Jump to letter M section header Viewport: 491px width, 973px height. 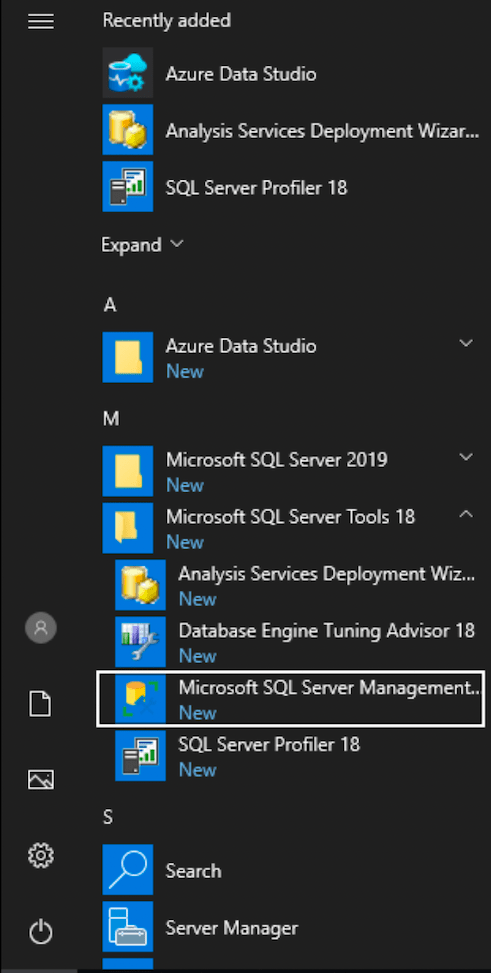pyautogui.click(x=111, y=419)
